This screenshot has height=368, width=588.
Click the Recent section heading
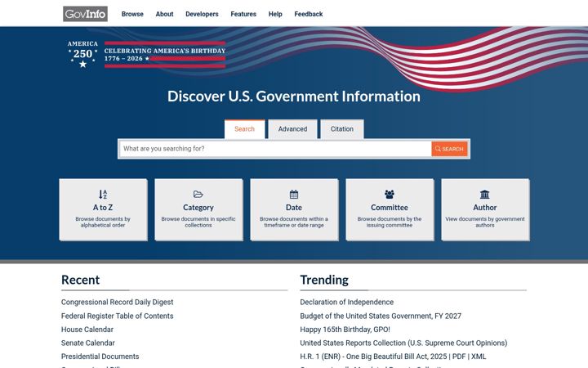point(80,280)
